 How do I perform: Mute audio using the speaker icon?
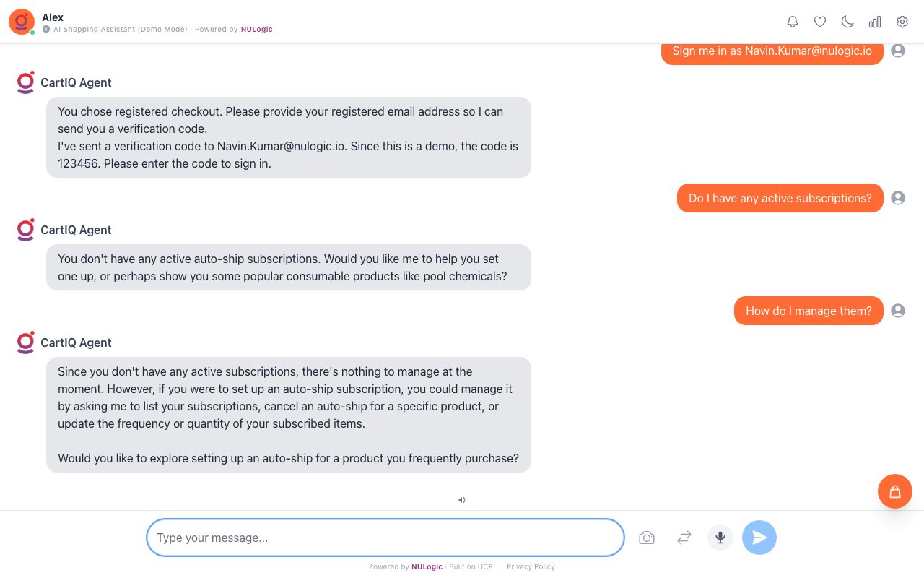462,500
